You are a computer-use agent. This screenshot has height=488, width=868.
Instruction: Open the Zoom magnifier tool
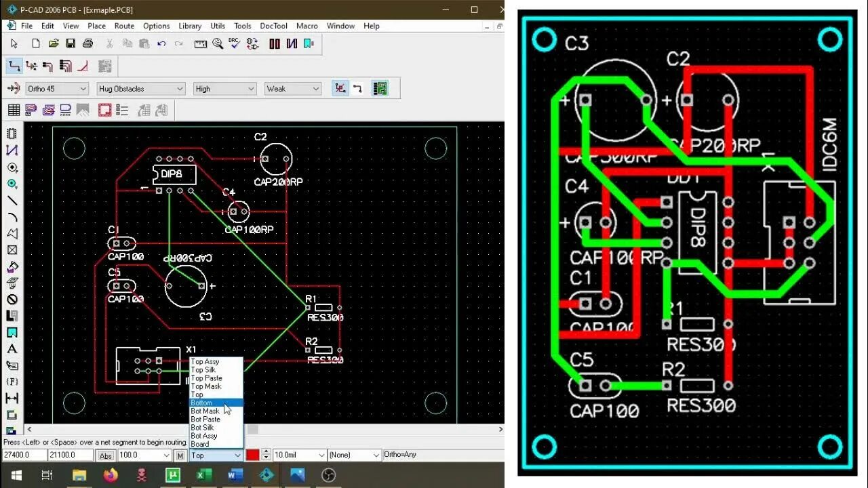(218, 43)
